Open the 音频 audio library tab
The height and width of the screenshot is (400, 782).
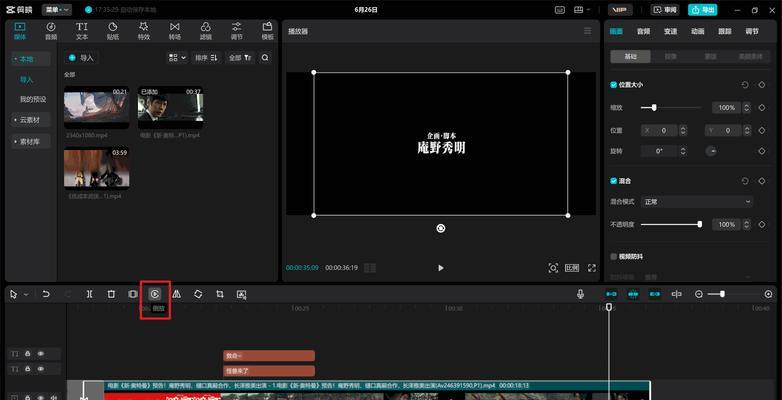pyautogui.click(x=51, y=31)
